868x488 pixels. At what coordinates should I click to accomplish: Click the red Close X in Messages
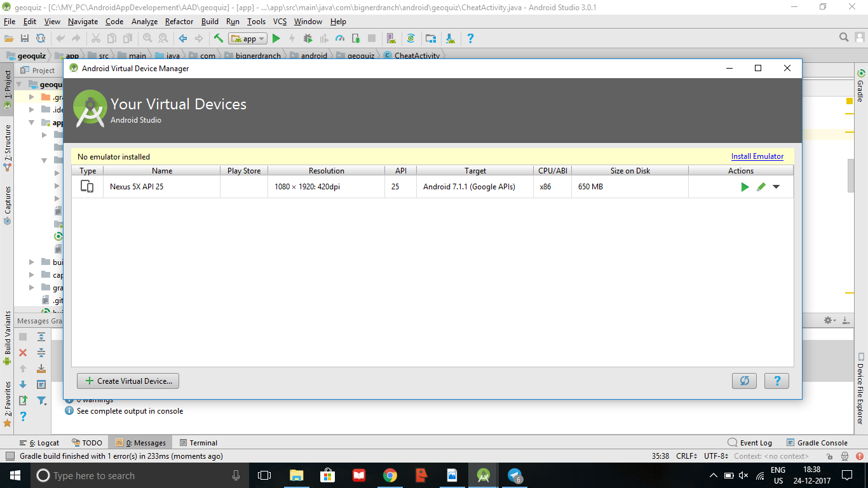(23, 353)
